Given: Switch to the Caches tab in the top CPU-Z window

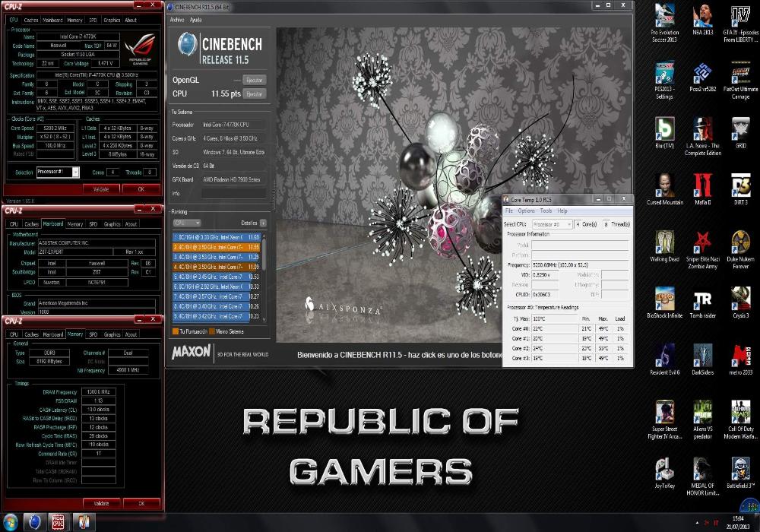Looking at the screenshot, I should (30, 20).
